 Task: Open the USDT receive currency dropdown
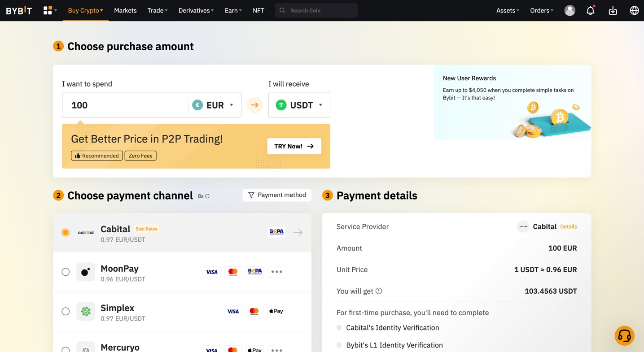click(299, 105)
